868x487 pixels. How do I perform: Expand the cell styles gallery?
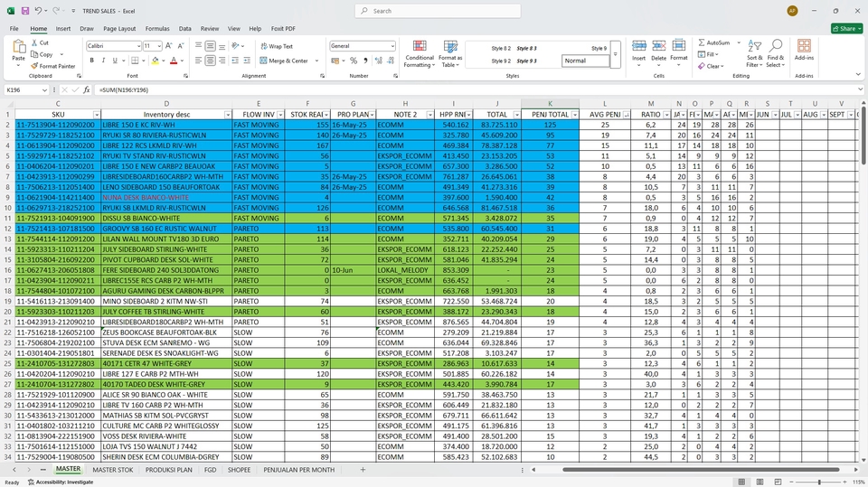tap(615, 54)
